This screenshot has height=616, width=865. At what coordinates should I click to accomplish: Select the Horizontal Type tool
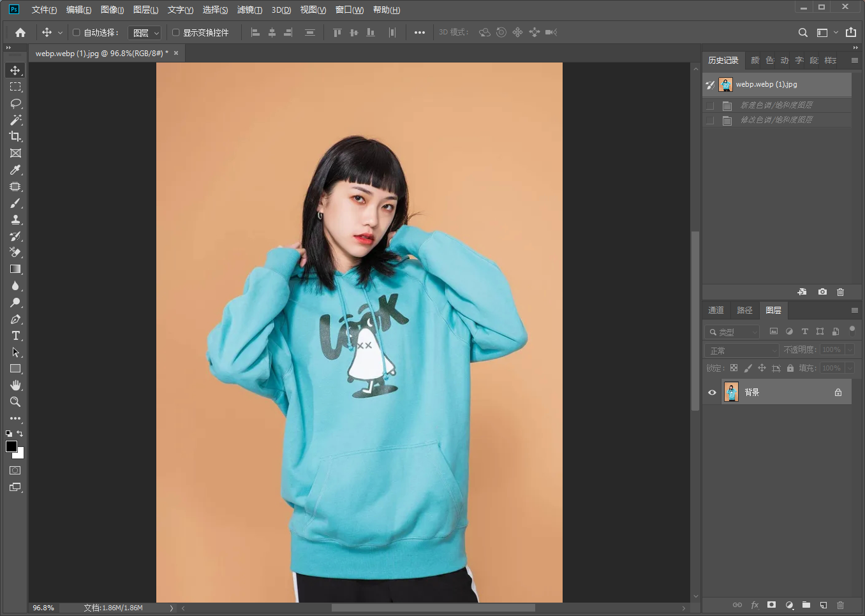pyautogui.click(x=15, y=335)
